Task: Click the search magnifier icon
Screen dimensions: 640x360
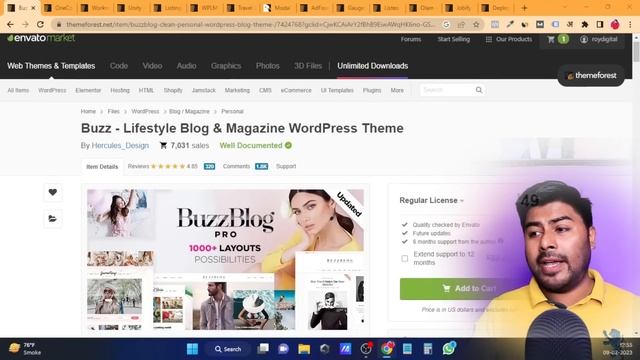Action: tap(479, 90)
